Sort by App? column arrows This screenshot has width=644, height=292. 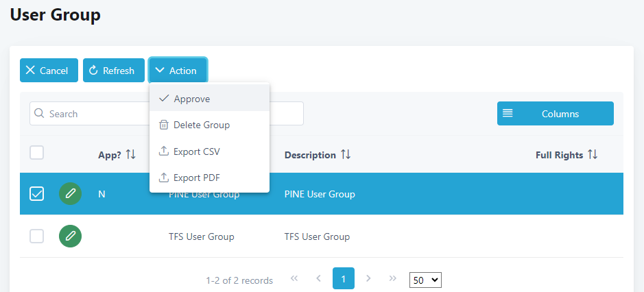(130, 154)
